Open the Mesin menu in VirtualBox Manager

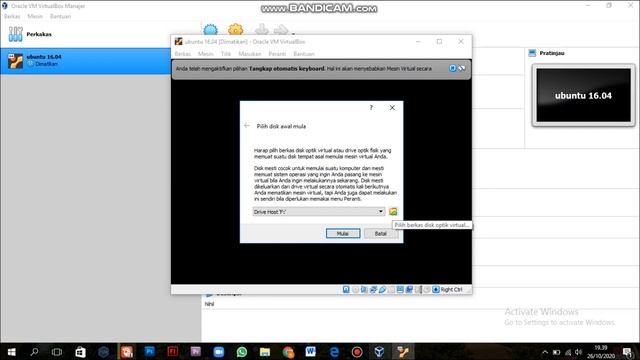coord(35,16)
